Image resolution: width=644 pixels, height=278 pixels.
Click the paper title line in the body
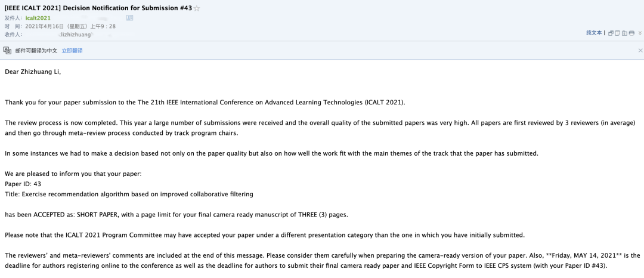point(129,194)
